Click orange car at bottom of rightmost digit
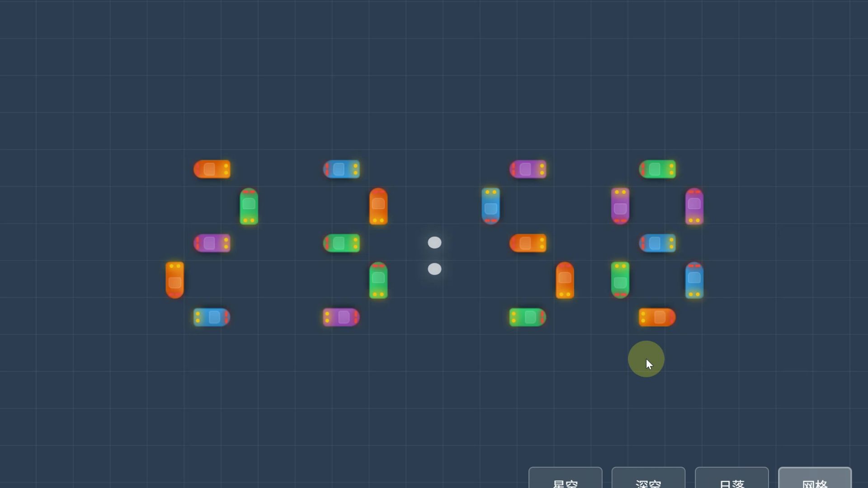 click(x=657, y=317)
